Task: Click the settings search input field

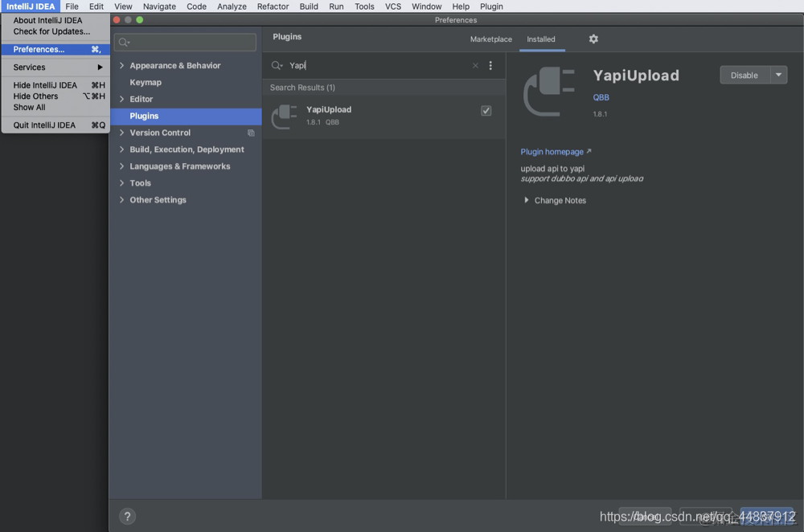Action: click(x=186, y=42)
